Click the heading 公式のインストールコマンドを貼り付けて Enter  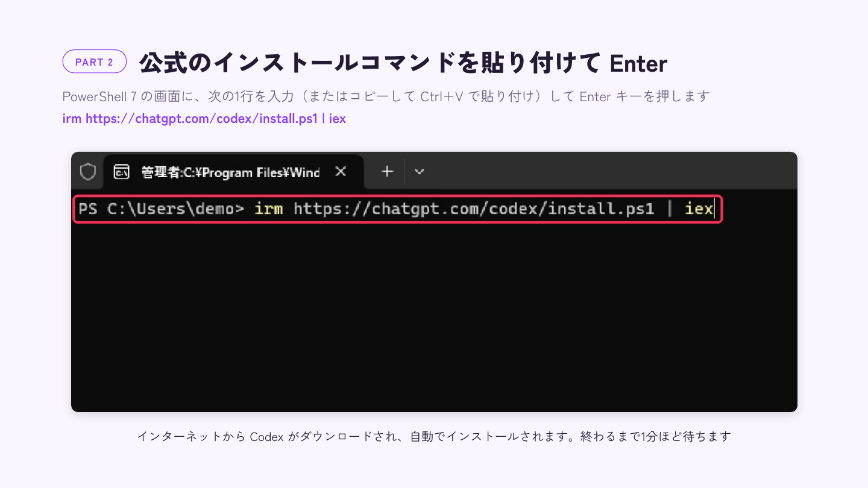[403, 63]
